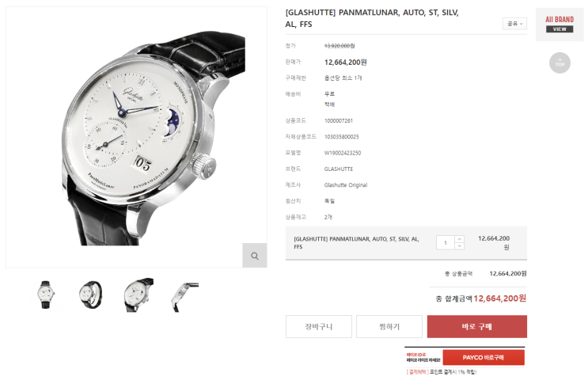Screen dimensions: 588x384
Task: Click the product title PANMATLUNAR heading
Action: [372, 18]
